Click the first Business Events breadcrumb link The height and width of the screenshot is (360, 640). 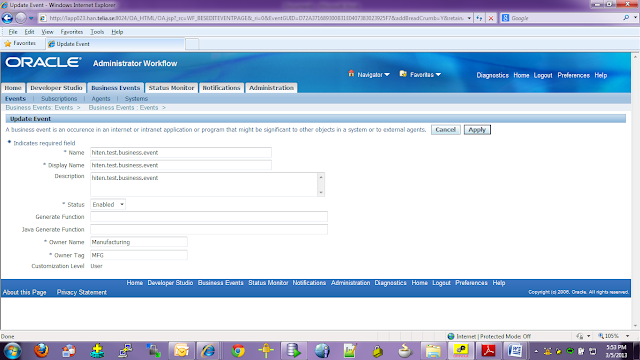[39, 108]
